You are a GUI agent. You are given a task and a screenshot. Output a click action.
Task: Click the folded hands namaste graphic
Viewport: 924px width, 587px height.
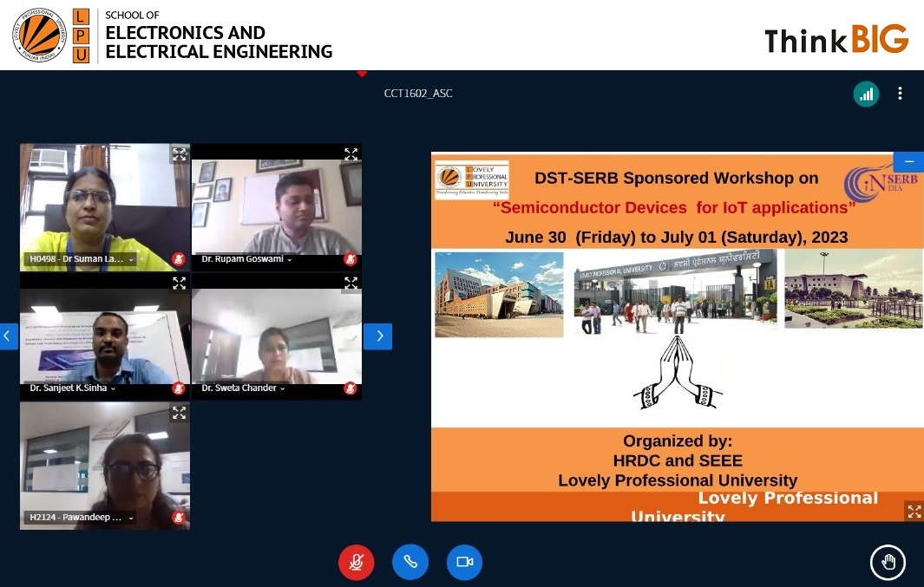678,373
